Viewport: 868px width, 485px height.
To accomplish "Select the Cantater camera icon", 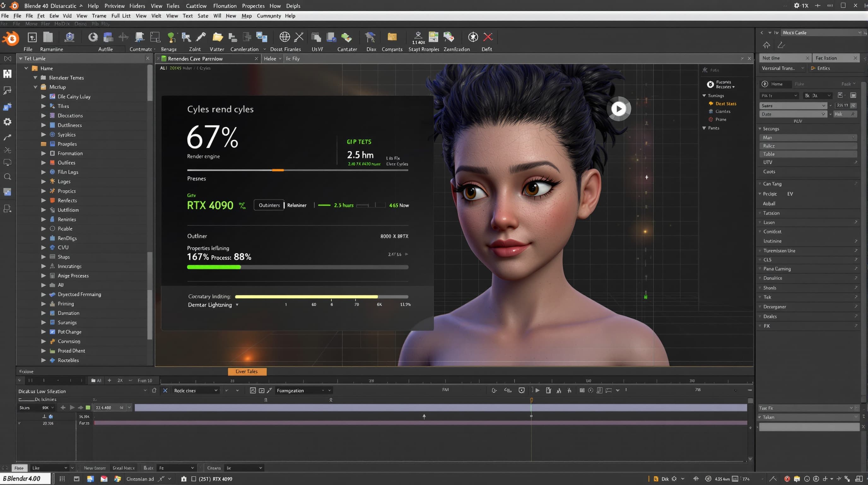I will click(x=347, y=37).
